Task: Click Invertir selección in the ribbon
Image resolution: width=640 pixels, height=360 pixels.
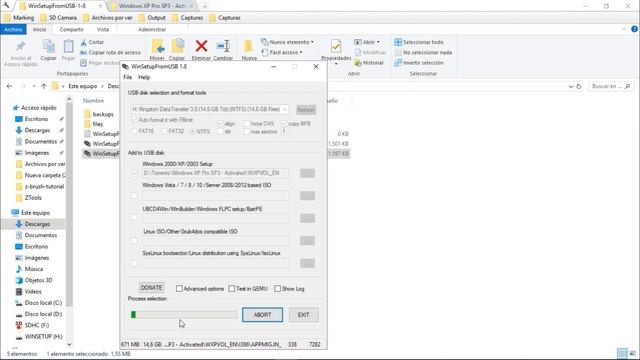Action: [x=419, y=63]
